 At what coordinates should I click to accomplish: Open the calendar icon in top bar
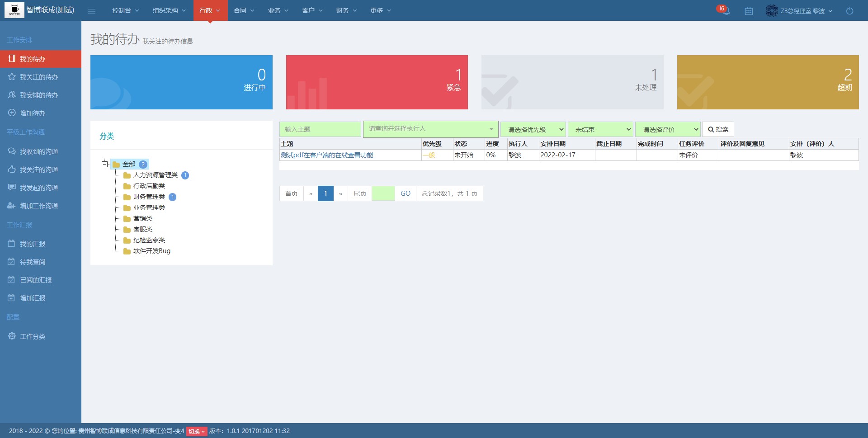click(x=749, y=11)
